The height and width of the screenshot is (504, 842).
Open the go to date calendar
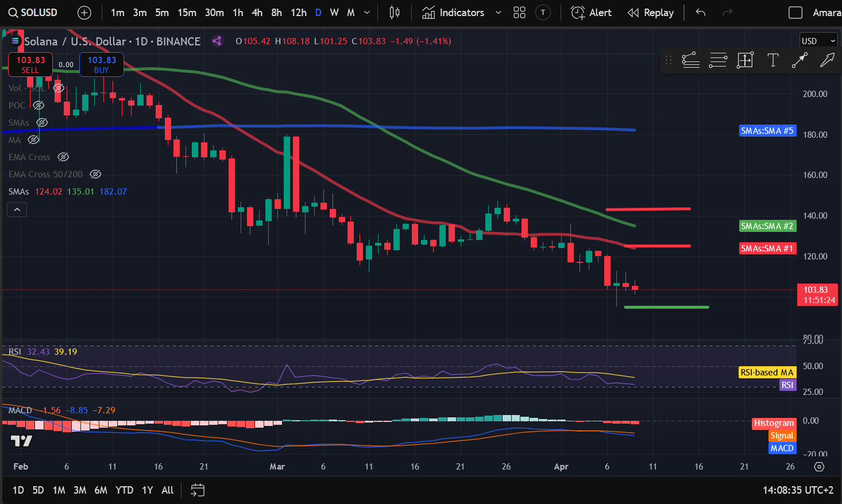[198, 490]
